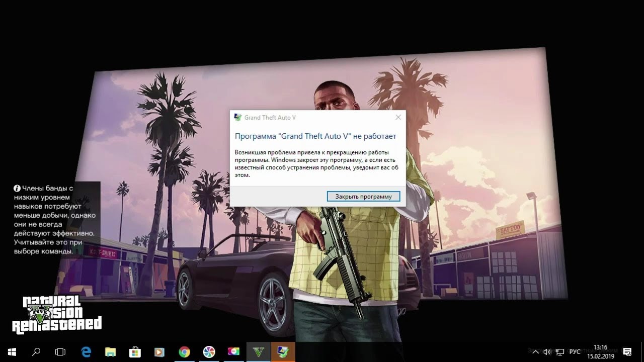
Task: Open the media player taskbar icon
Action: coord(159,352)
